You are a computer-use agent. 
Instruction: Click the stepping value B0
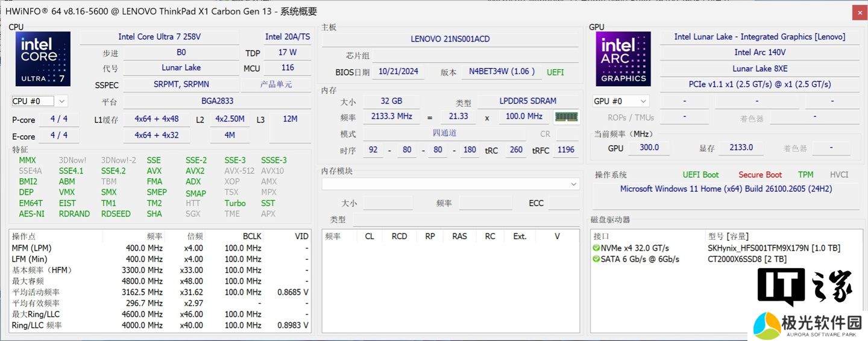[x=181, y=52]
